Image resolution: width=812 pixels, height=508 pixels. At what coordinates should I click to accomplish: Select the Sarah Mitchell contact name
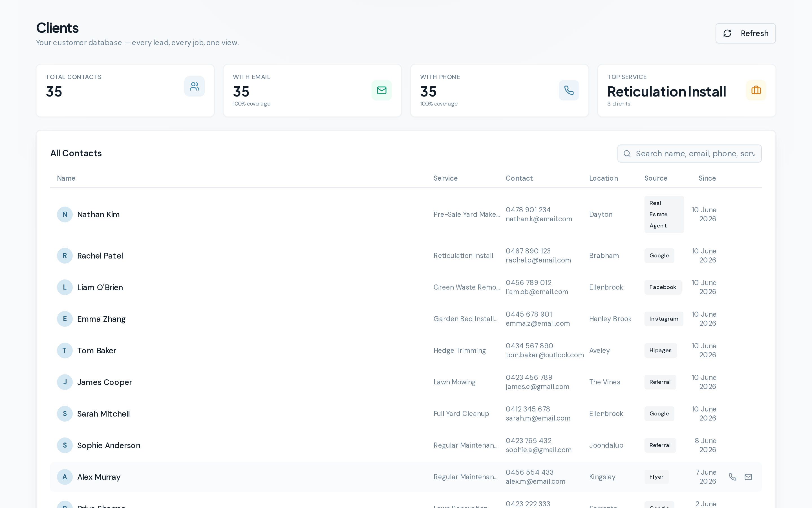103,413
